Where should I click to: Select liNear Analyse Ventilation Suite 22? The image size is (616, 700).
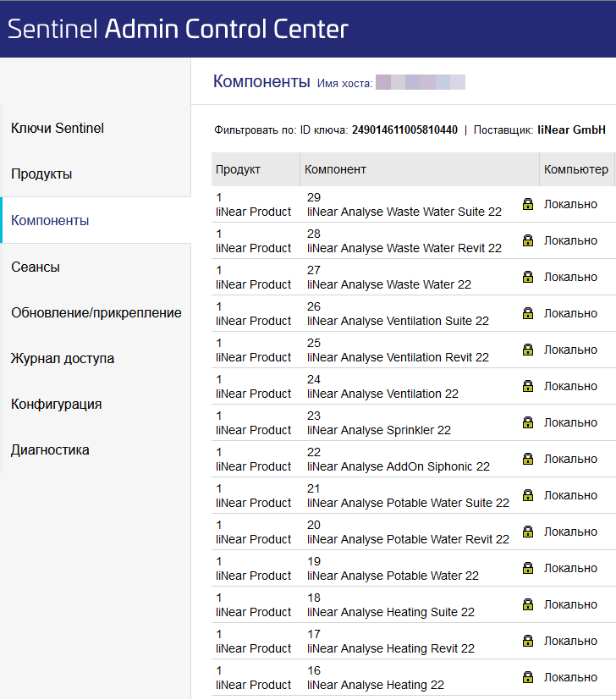pos(399,321)
